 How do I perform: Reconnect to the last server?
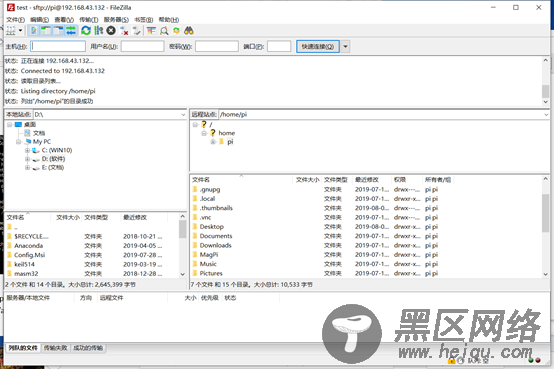136,31
